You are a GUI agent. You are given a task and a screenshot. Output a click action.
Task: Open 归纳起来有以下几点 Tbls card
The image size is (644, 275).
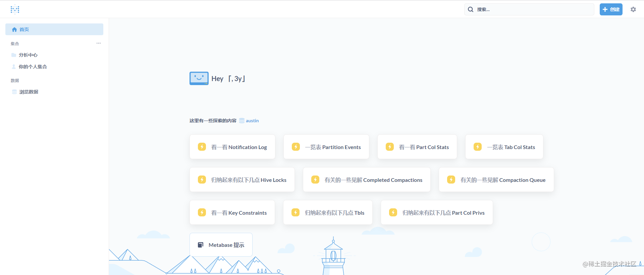[x=328, y=212]
